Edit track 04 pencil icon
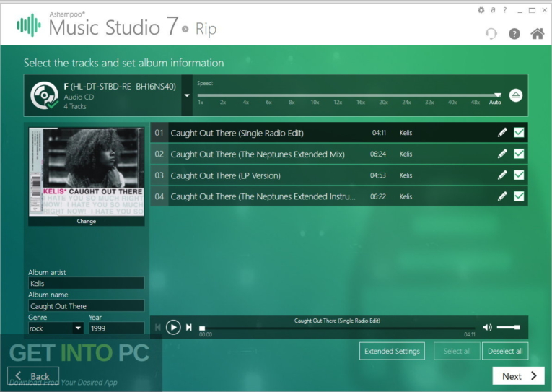 (x=502, y=196)
